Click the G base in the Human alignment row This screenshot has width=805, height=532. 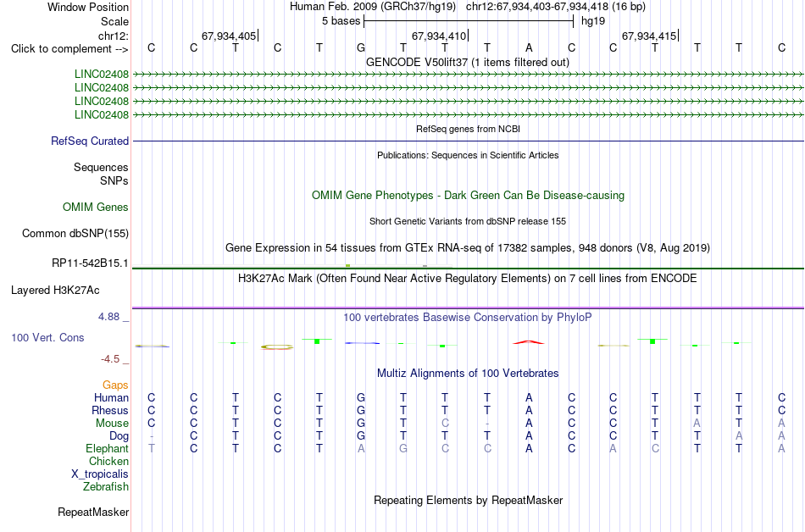coord(361,397)
